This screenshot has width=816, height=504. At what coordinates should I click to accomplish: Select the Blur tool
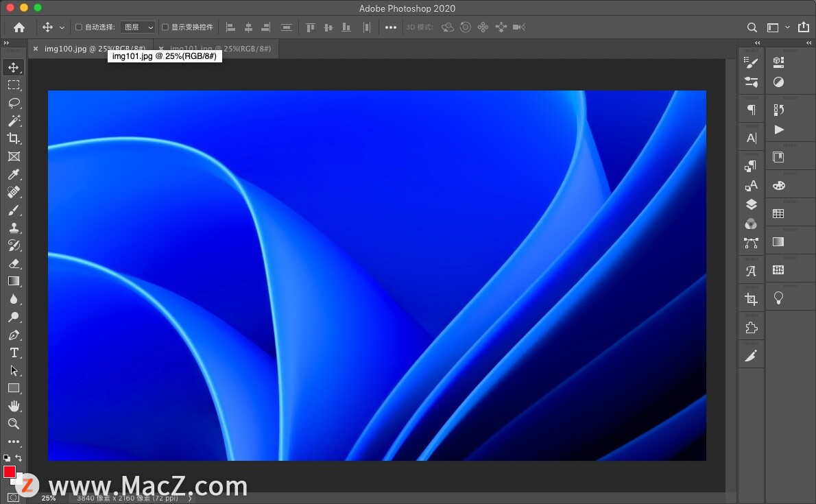(x=14, y=299)
